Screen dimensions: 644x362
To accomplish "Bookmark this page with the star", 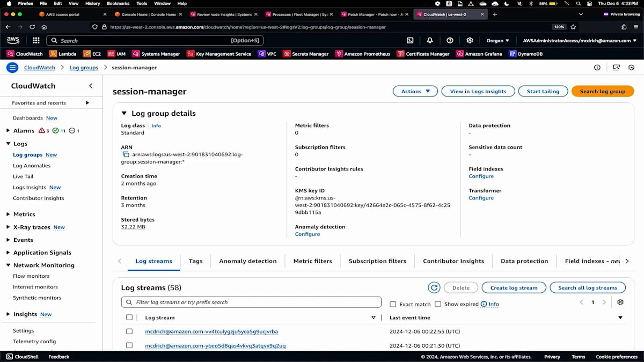I will click(x=573, y=27).
